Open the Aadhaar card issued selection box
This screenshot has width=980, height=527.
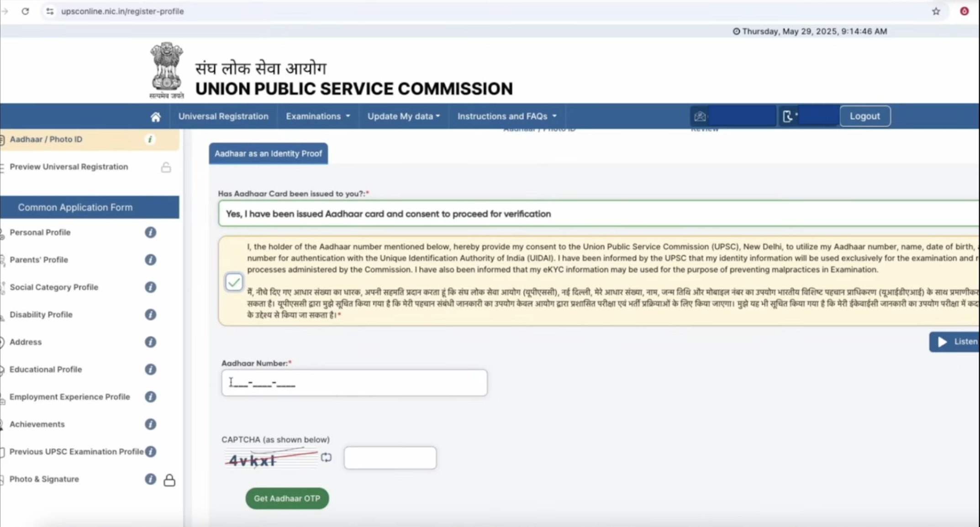[x=598, y=214]
